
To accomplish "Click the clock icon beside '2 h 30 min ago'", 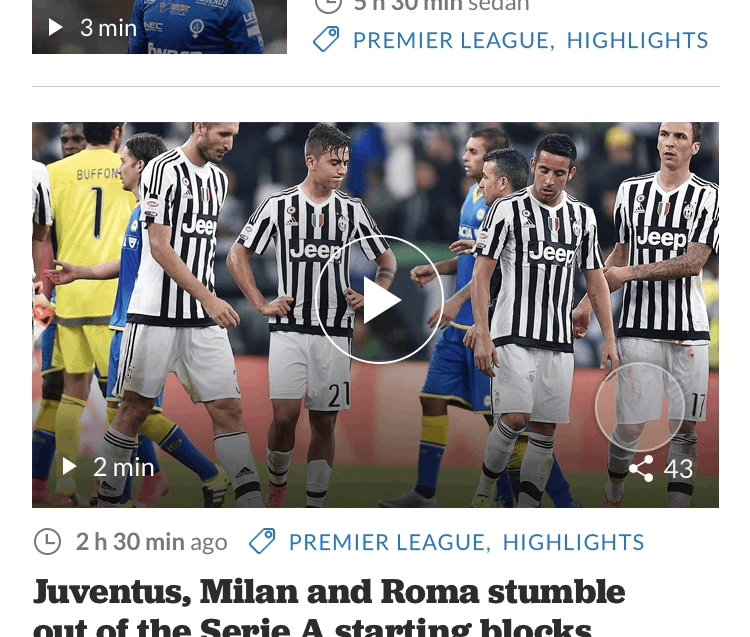I will (47, 542).
